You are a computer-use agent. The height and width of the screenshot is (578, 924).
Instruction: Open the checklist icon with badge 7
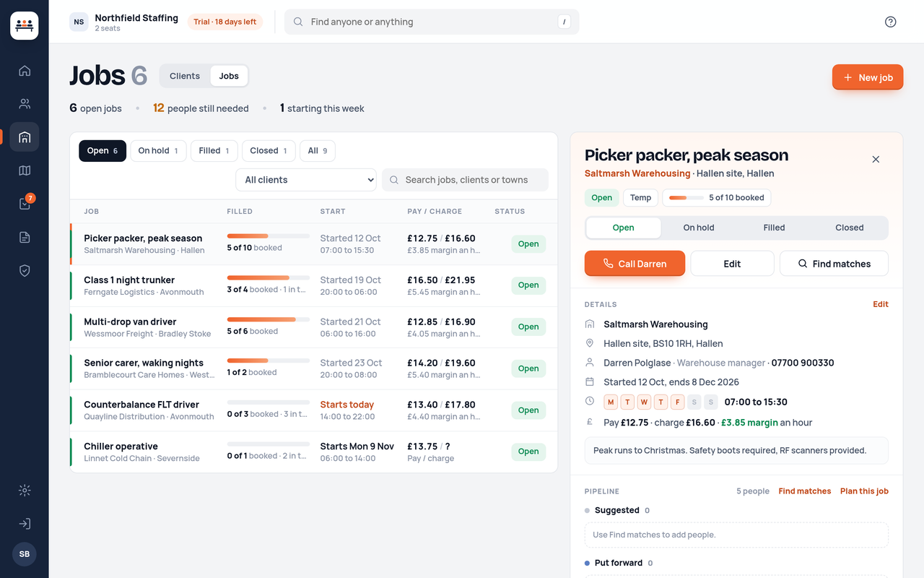point(25,204)
